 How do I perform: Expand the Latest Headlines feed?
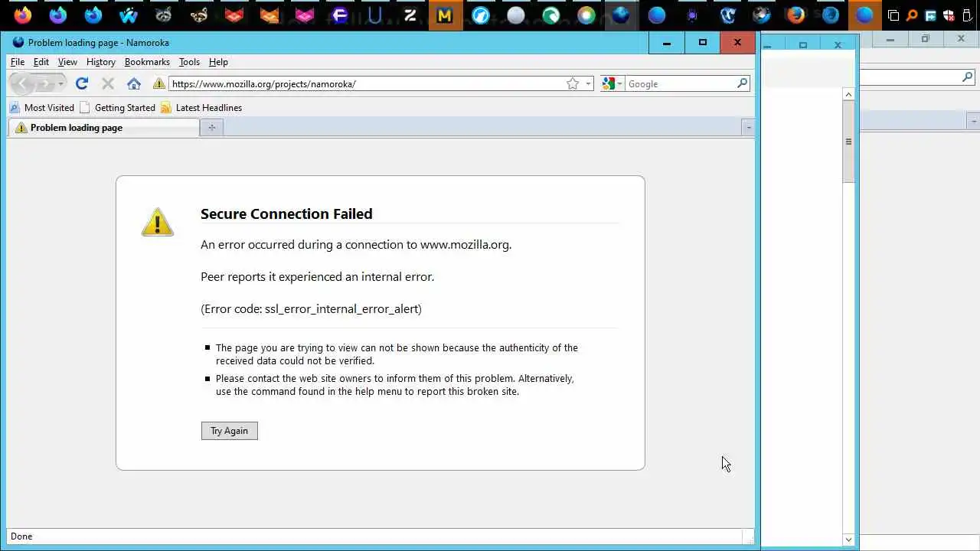201,108
